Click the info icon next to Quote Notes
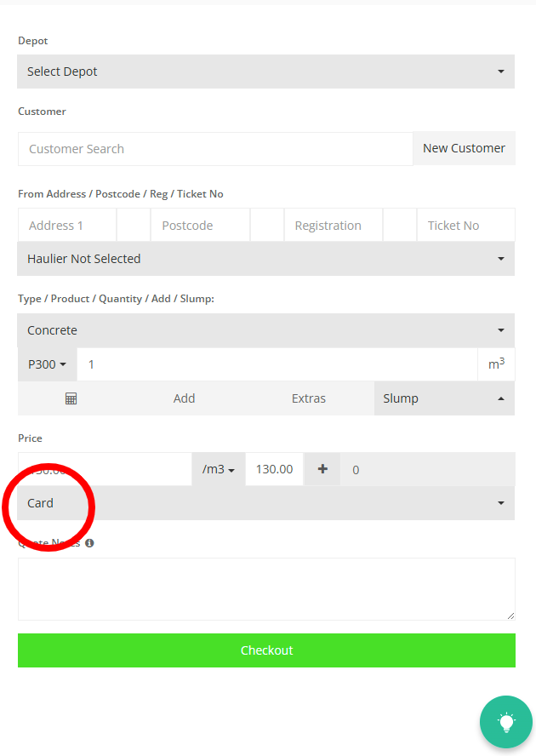536x756 pixels. click(x=89, y=542)
